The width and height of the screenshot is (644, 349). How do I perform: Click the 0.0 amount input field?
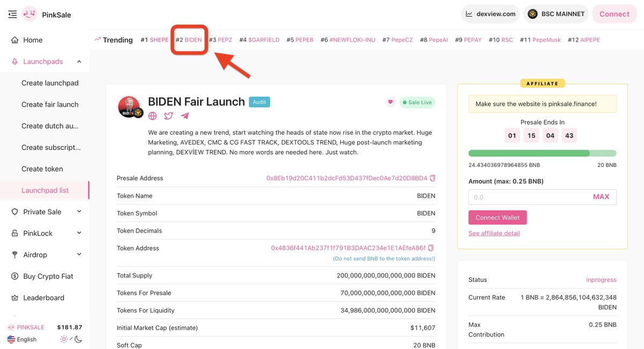(x=526, y=197)
